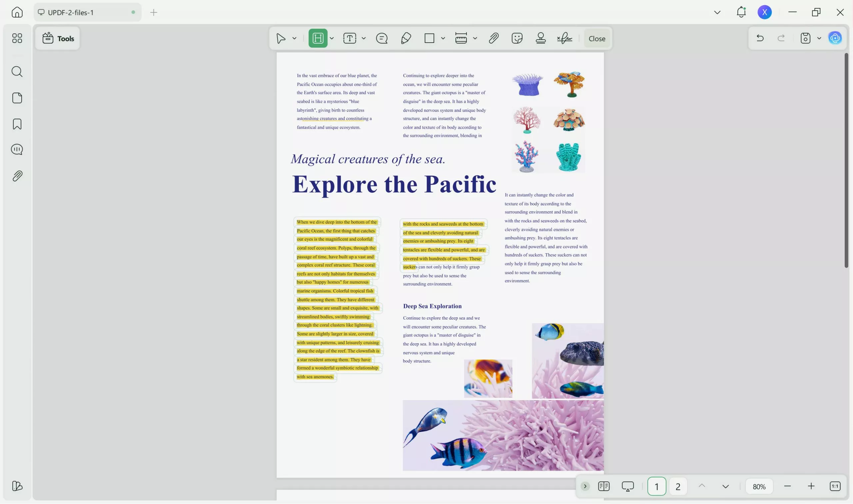The width and height of the screenshot is (853, 504).
Task: Click the Sticky Note comment icon
Action: point(382,38)
